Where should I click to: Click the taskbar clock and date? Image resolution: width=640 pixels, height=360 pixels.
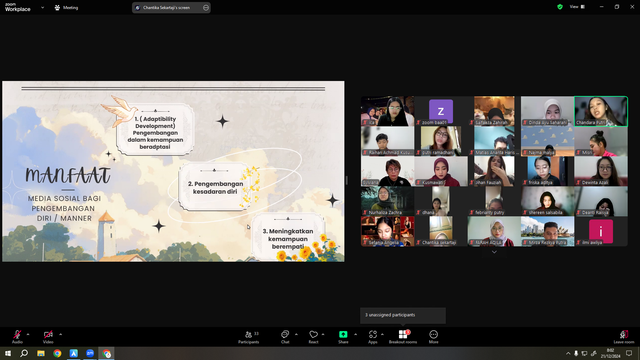(611, 353)
